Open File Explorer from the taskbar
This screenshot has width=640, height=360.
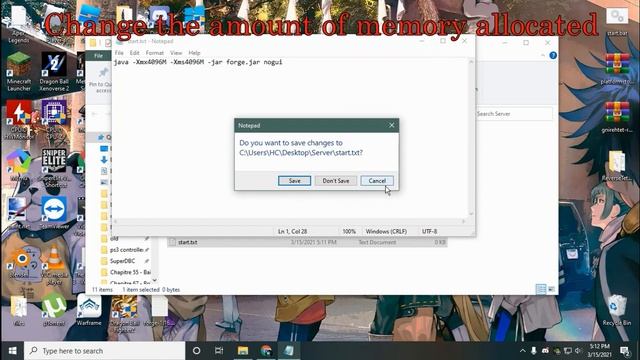[243, 351]
